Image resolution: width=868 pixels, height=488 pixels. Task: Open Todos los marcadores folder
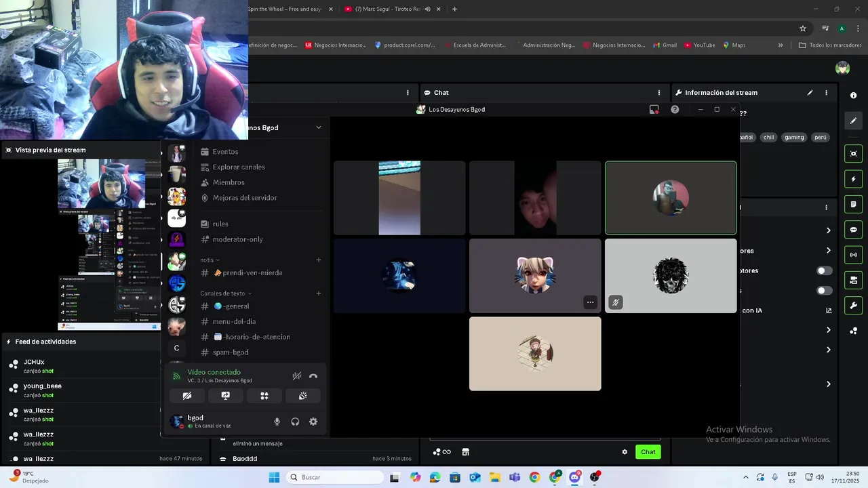(830, 45)
